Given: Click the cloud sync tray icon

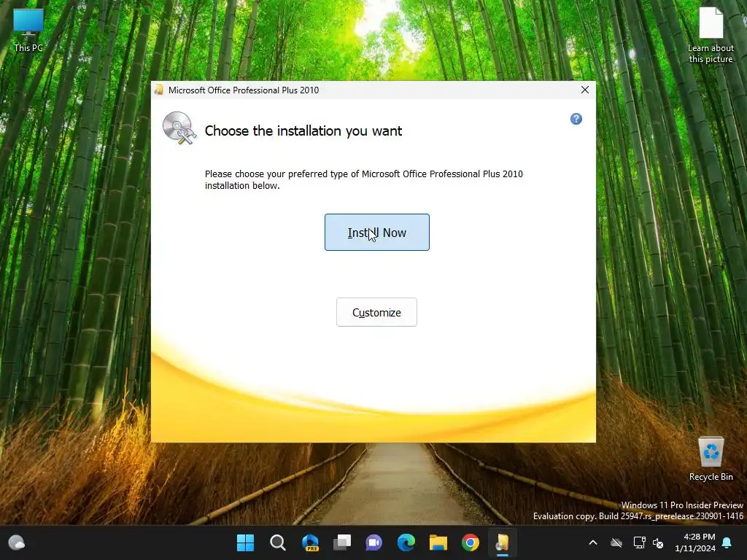Looking at the screenshot, I should pos(616,542).
